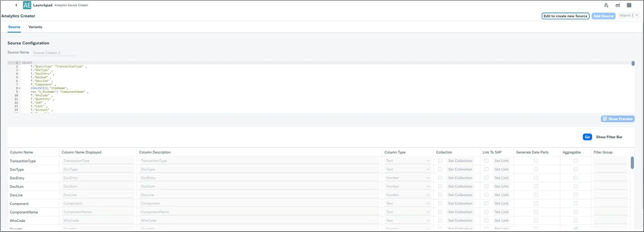Click Filter Group field for DocLine

[610, 195]
